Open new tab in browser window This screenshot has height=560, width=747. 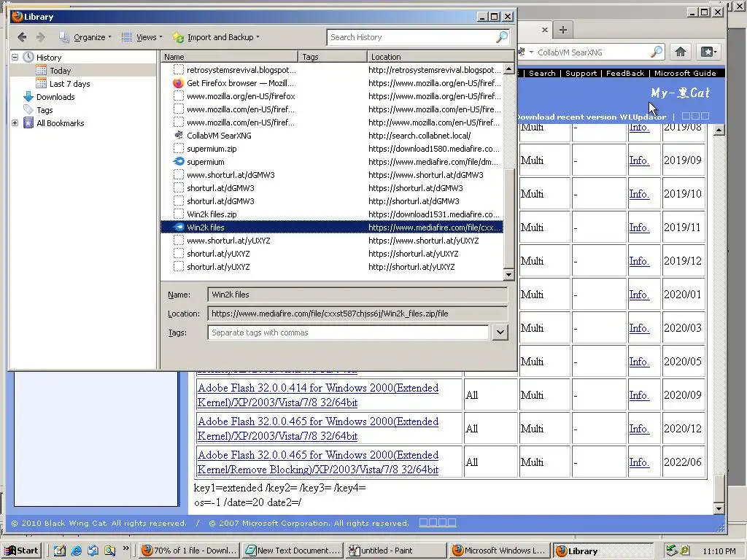[562, 30]
